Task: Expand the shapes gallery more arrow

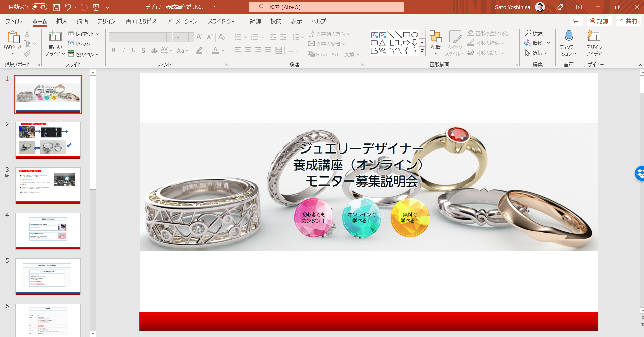Action: [x=422, y=51]
